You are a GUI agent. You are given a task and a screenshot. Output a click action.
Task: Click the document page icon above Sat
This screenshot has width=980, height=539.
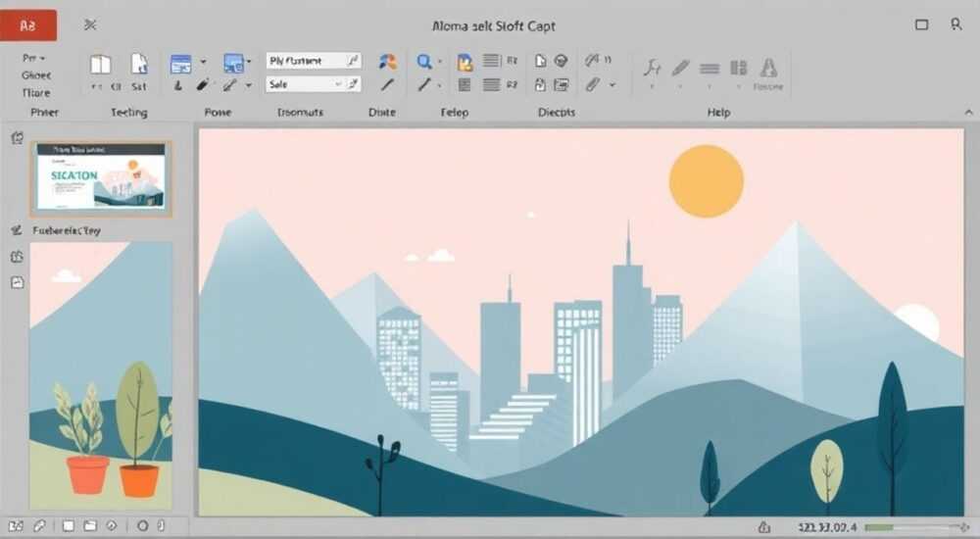tap(139, 64)
